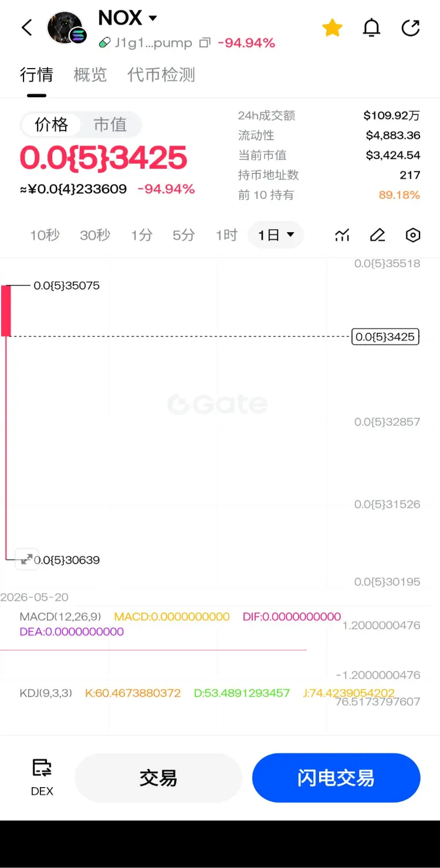Viewport: 440px width, 868px height.
Task: Open chart settings hexagon icon
Action: coord(413,235)
